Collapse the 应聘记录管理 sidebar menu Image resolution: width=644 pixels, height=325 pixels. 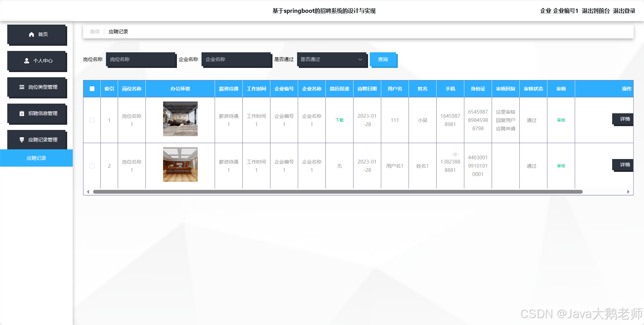coord(37,140)
